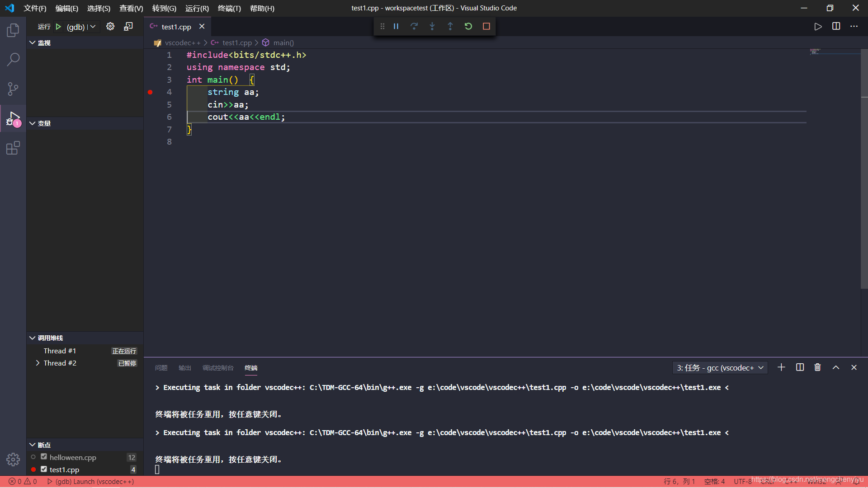Pause the debugger from the debug toolbar

pos(396,26)
